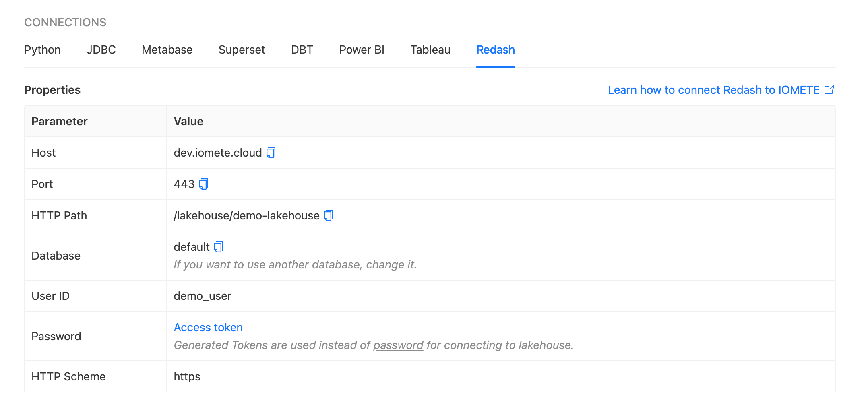
Task: Switch to the Python tab
Action: pyautogui.click(x=42, y=50)
